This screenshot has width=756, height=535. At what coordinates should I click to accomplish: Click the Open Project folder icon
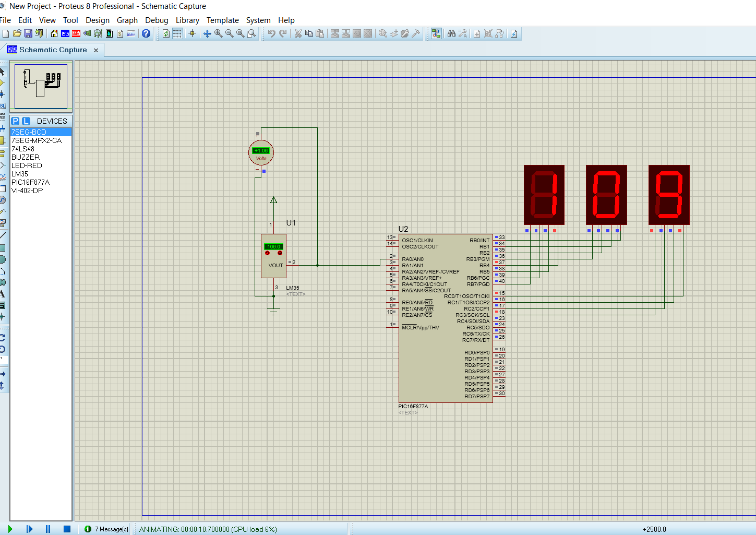[x=17, y=33]
